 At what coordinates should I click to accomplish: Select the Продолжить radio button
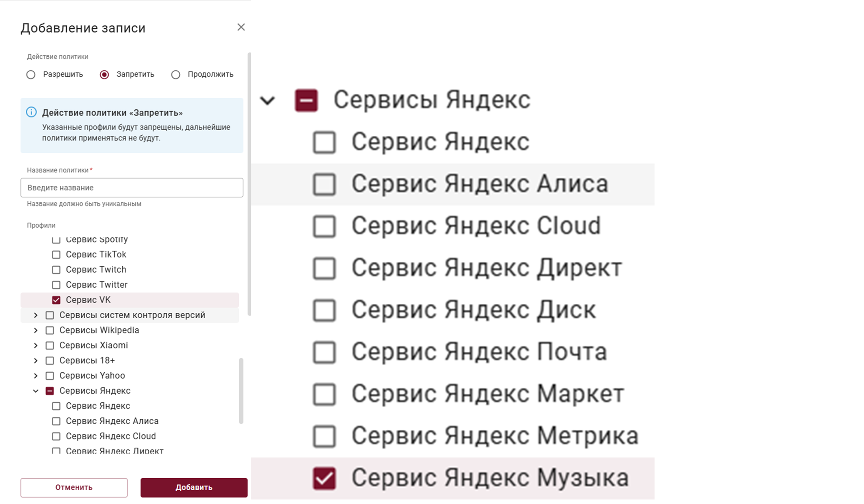point(175,75)
